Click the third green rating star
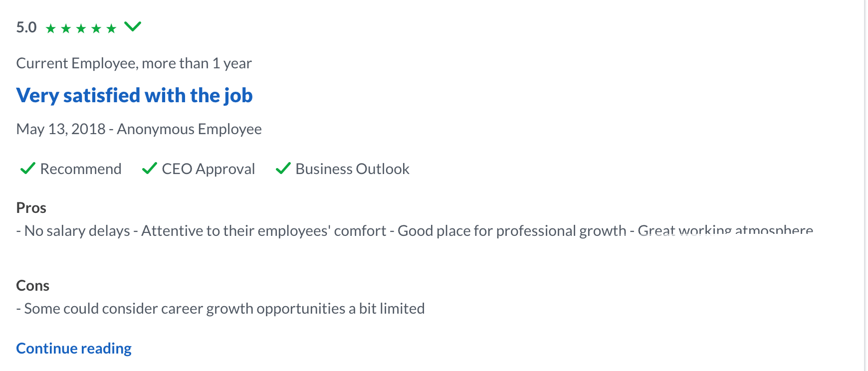 click(81, 28)
